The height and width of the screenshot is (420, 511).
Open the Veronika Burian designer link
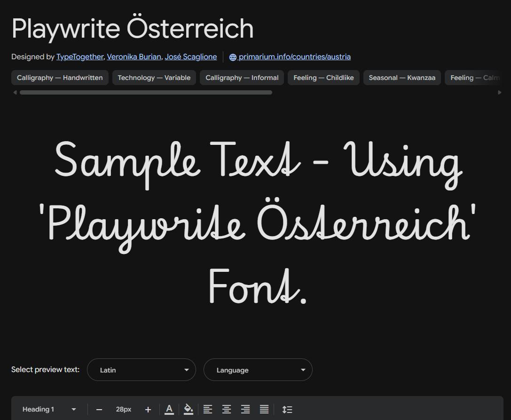click(x=134, y=57)
